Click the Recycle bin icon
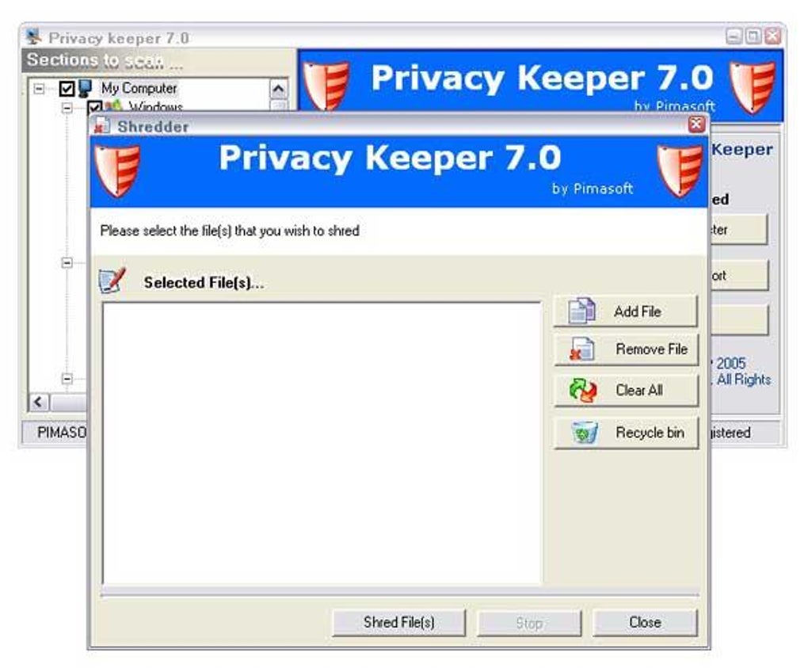The image size is (808, 672). pyautogui.click(x=585, y=432)
